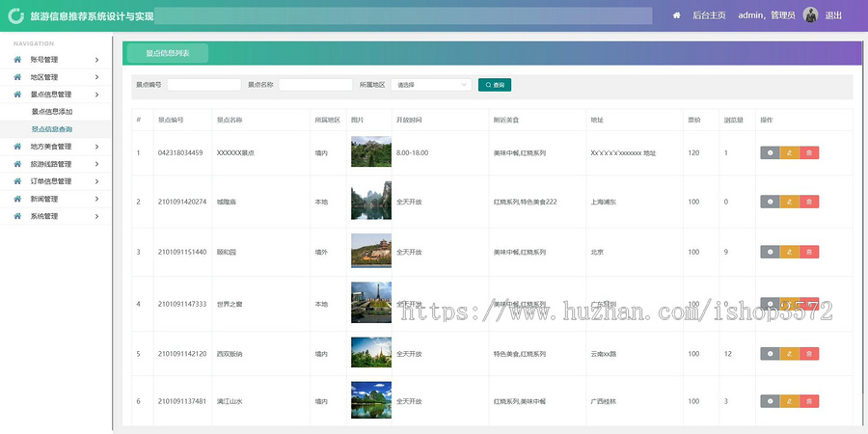Click the home icon beside 地方美食管理
The image size is (868, 434).
(x=17, y=147)
